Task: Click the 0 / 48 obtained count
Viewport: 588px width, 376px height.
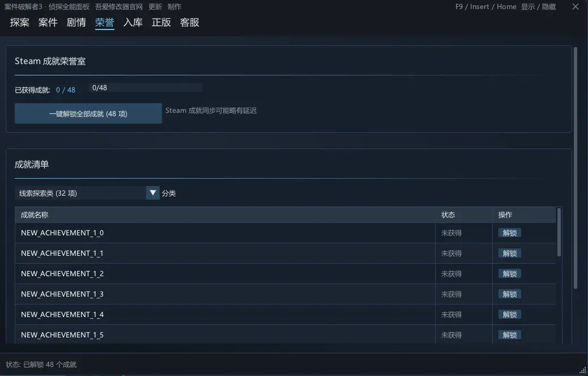Action: coord(66,90)
